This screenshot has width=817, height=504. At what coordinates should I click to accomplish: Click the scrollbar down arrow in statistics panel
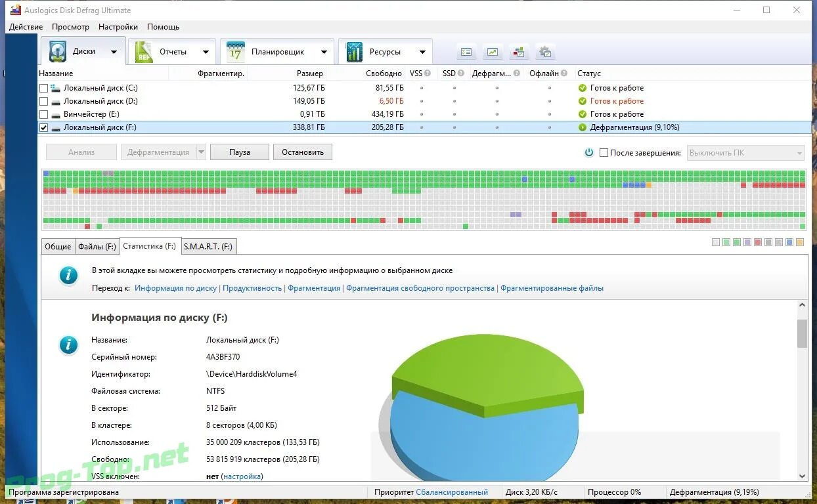802,476
